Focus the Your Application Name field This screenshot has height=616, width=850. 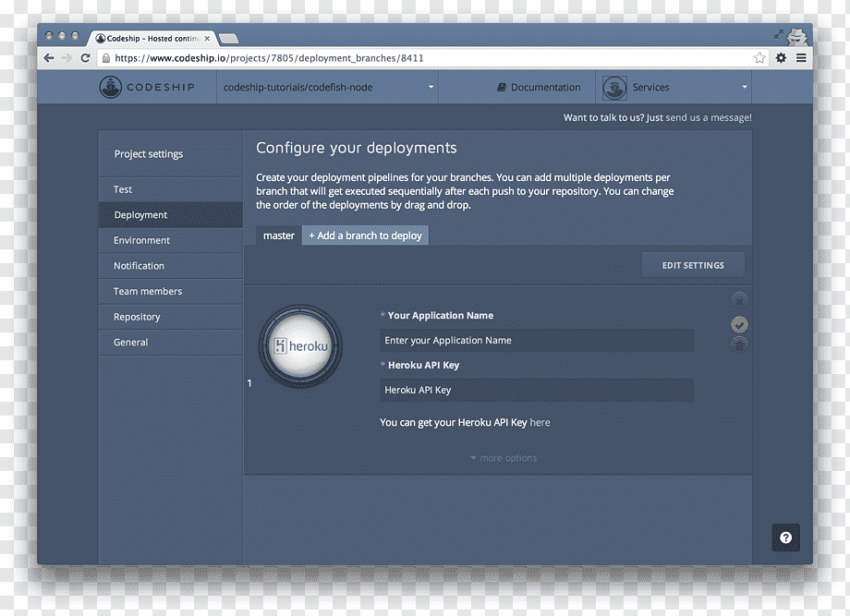pyautogui.click(x=537, y=340)
